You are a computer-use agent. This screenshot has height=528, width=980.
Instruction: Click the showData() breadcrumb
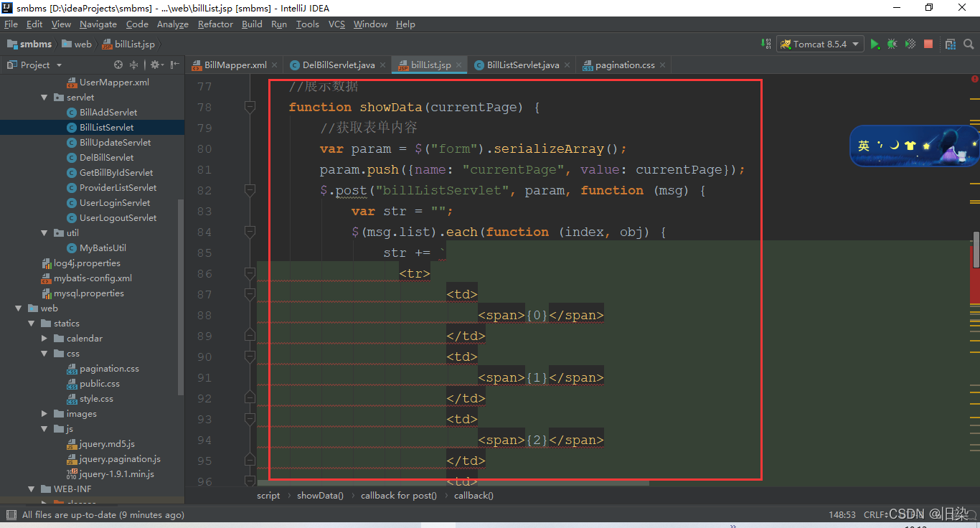(x=320, y=495)
